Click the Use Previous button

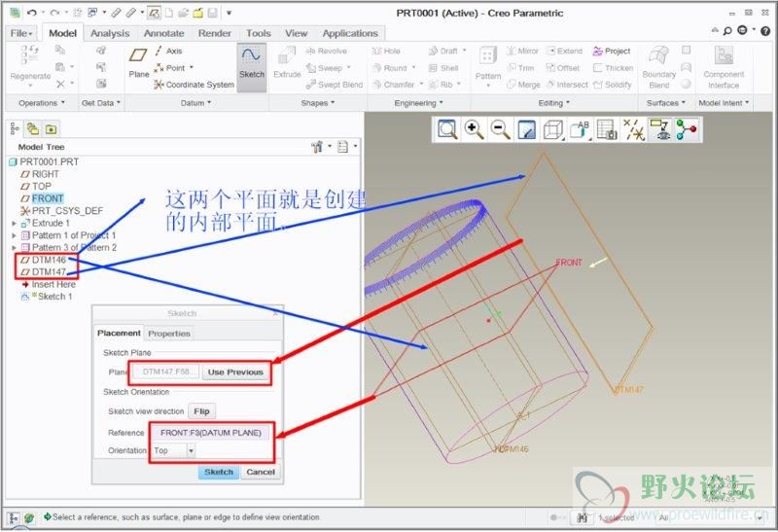pyautogui.click(x=235, y=372)
